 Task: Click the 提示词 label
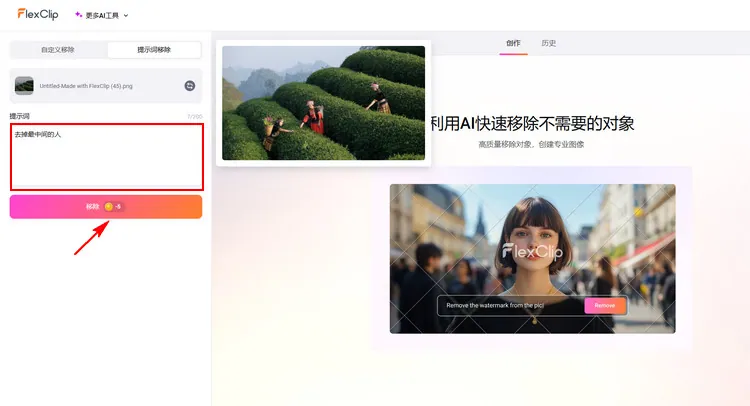(x=20, y=116)
